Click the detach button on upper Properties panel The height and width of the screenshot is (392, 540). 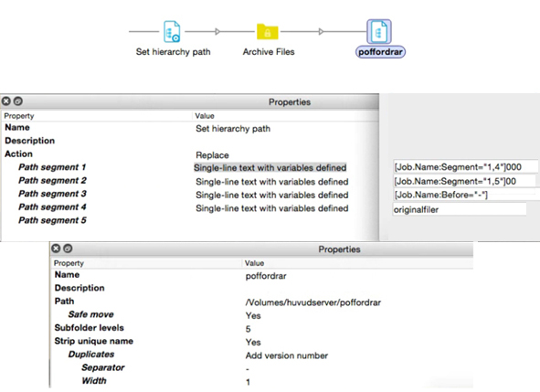point(18,101)
